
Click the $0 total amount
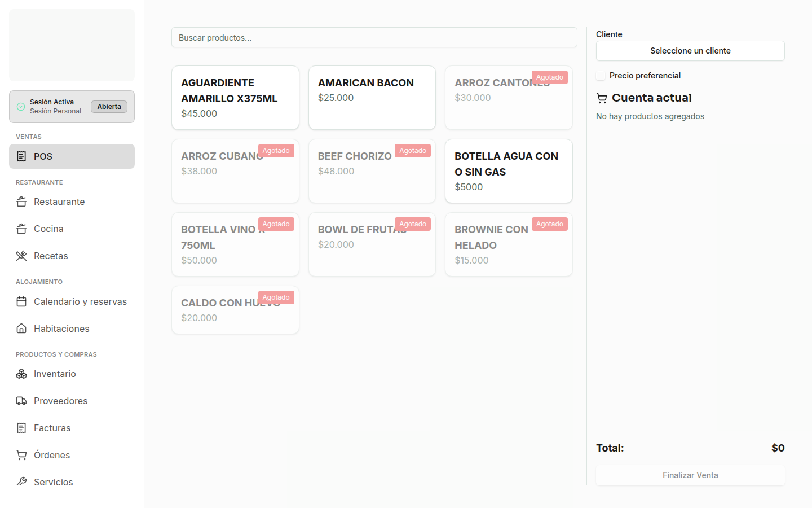click(x=778, y=448)
